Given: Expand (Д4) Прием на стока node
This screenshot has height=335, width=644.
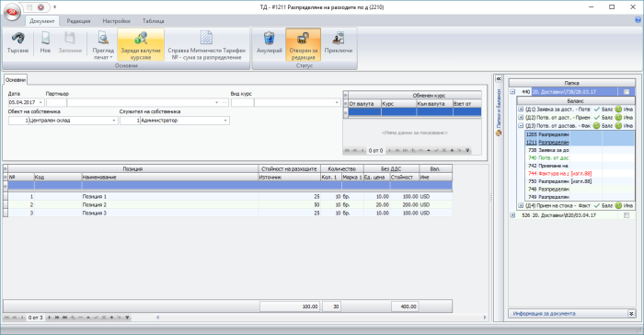Looking at the screenshot, I should [x=521, y=205].
